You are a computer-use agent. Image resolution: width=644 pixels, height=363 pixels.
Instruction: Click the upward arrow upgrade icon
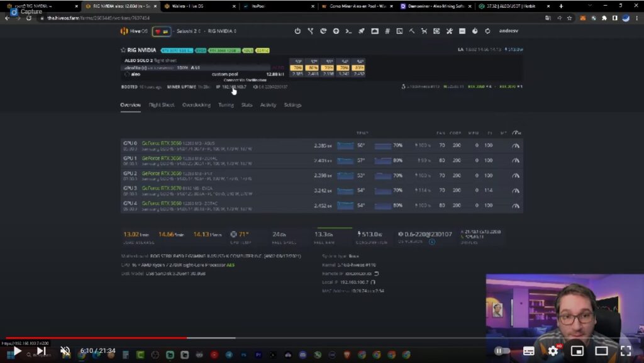(x=336, y=31)
